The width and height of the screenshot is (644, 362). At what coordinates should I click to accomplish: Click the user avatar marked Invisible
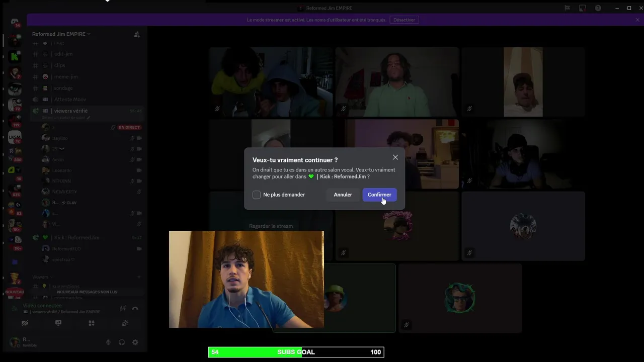[15, 342]
